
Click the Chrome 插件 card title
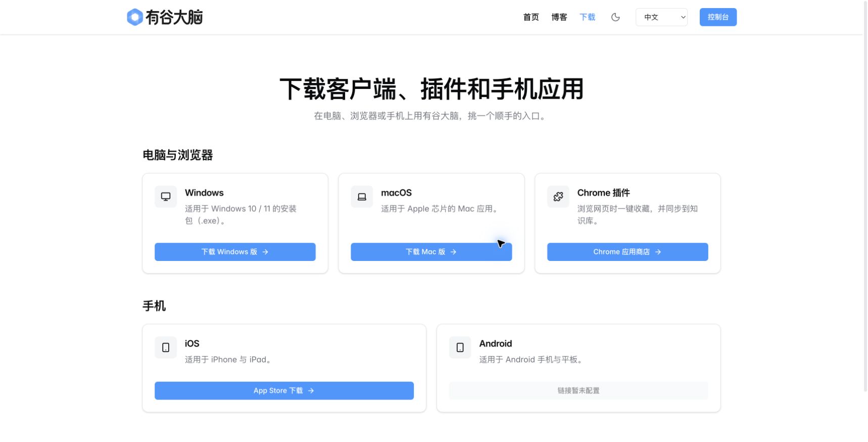[x=604, y=193]
